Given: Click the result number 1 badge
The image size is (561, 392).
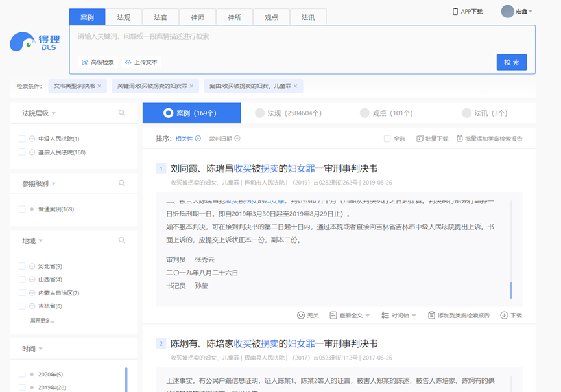Looking at the screenshot, I should (x=161, y=168).
